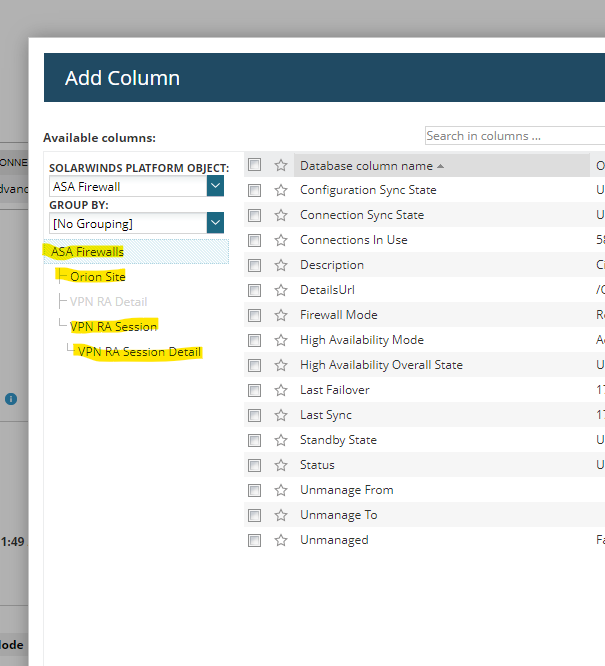
Task: Favorite the Unmanage From column
Action: click(281, 490)
